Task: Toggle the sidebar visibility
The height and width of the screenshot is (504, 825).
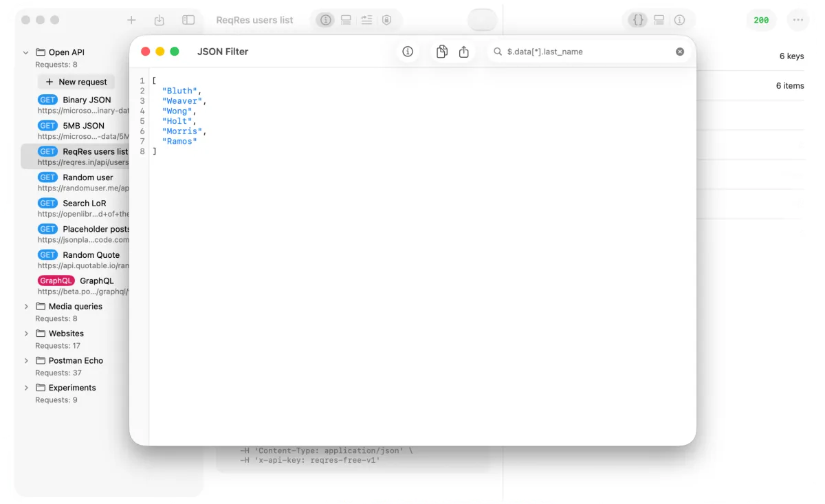Action: (x=186, y=20)
